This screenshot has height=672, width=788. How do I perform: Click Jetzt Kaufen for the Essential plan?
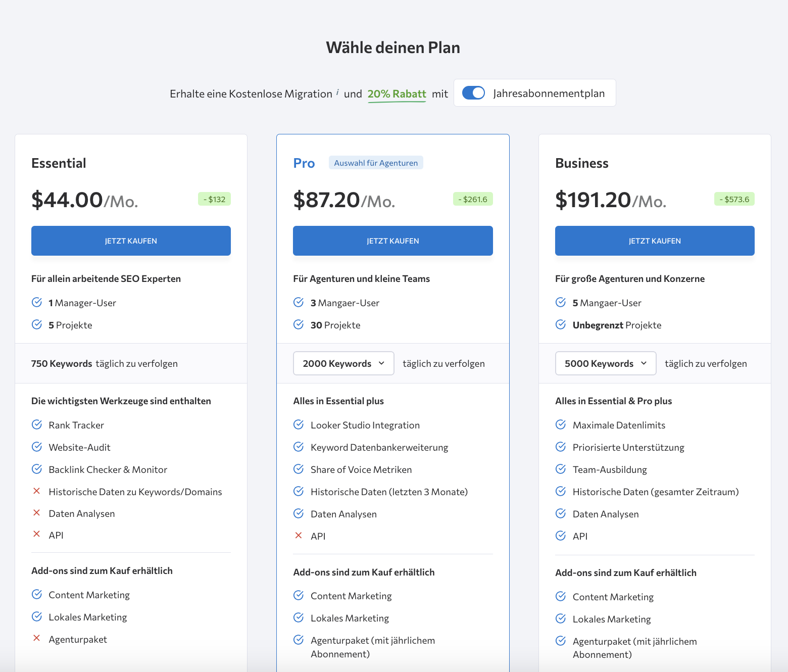click(x=131, y=241)
